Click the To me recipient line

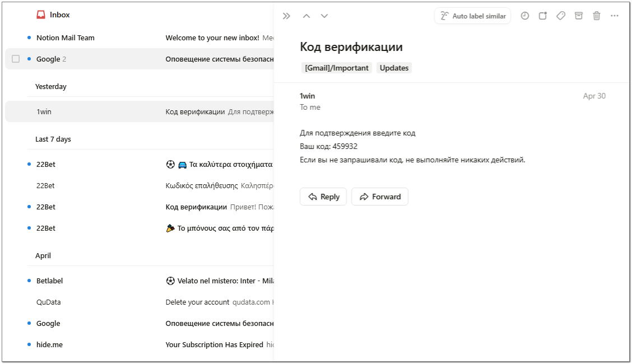pyautogui.click(x=310, y=107)
